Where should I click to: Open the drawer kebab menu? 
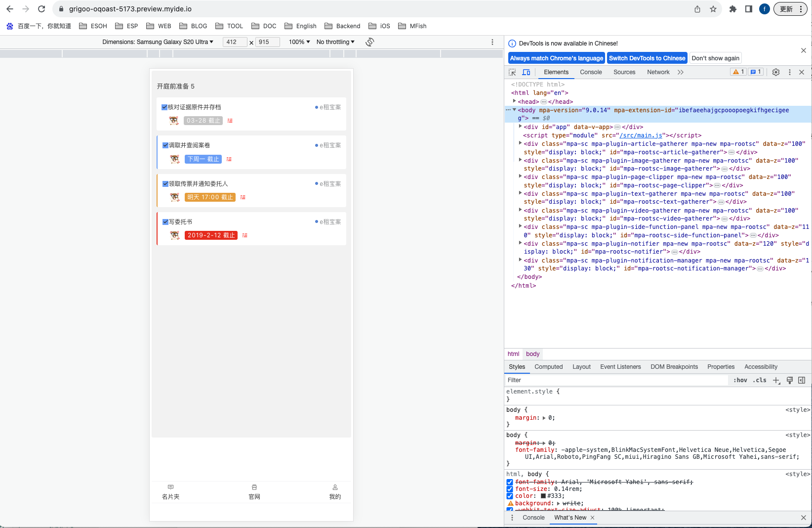pos(512,518)
